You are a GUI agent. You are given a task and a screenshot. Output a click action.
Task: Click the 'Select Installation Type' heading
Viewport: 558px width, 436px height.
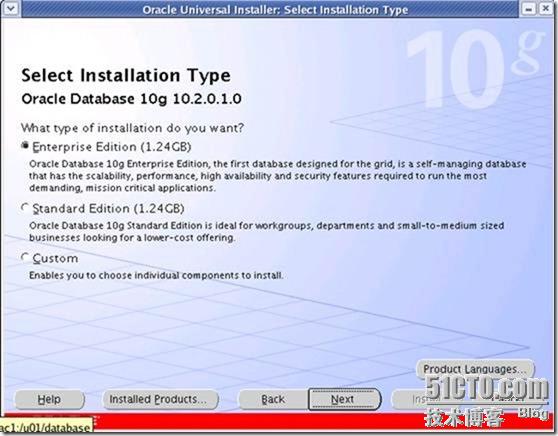pyautogui.click(x=126, y=76)
